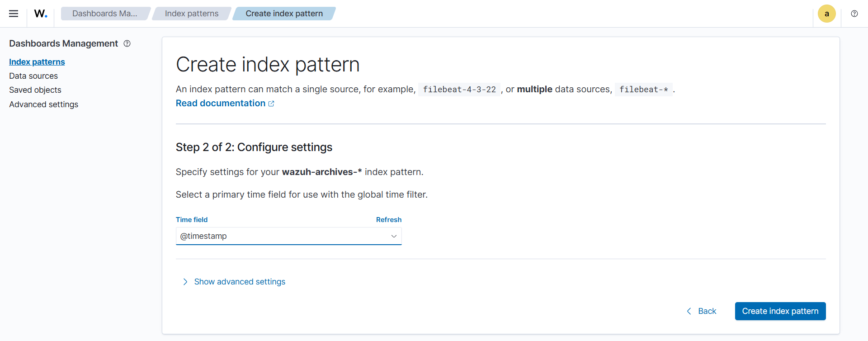This screenshot has height=341, width=868.
Task: Go to Advanced settings in sidebar
Action: (x=43, y=104)
